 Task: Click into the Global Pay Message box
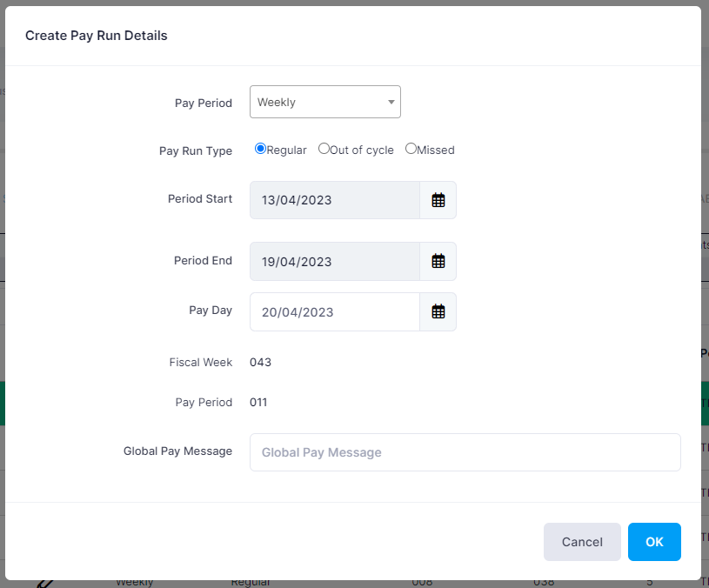click(x=465, y=452)
